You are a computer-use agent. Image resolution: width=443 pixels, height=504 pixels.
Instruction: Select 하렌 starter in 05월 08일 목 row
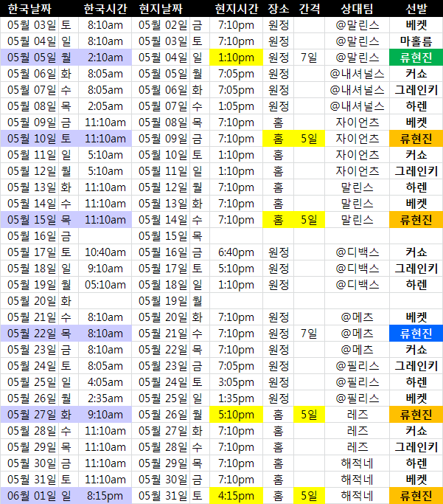[416, 106]
